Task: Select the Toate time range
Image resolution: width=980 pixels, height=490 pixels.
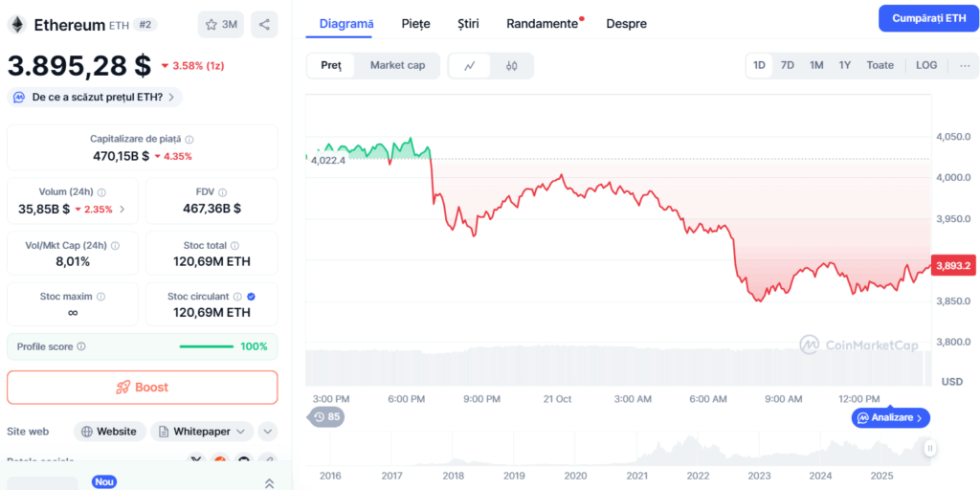Action: point(880,66)
